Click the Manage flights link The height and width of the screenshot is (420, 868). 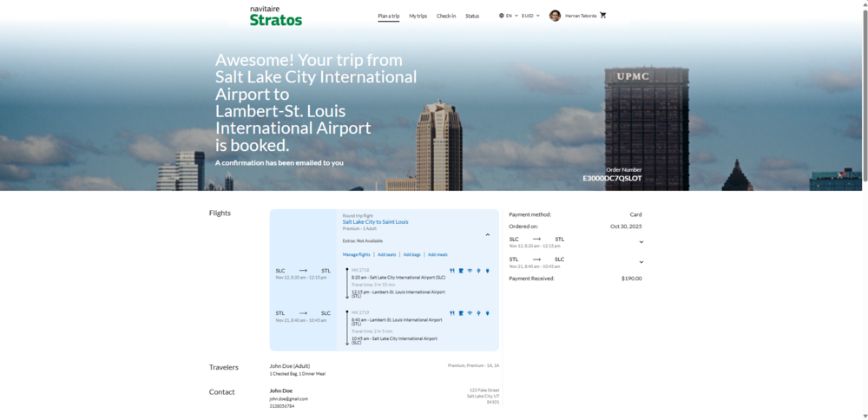(356, 255)
